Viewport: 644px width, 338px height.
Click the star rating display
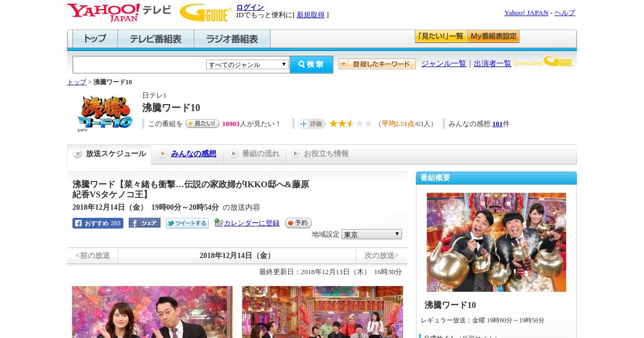pyautogui.click(x=350, y=124)
